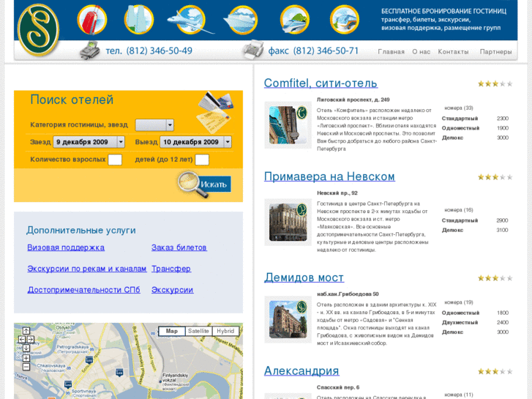Click the address Спасский пер. 6

[338, 387]
